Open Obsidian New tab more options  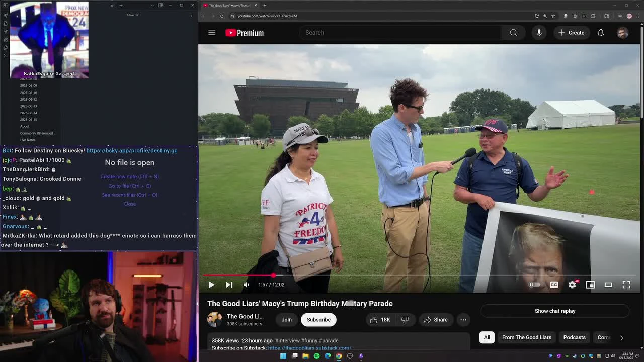(191, 15)
